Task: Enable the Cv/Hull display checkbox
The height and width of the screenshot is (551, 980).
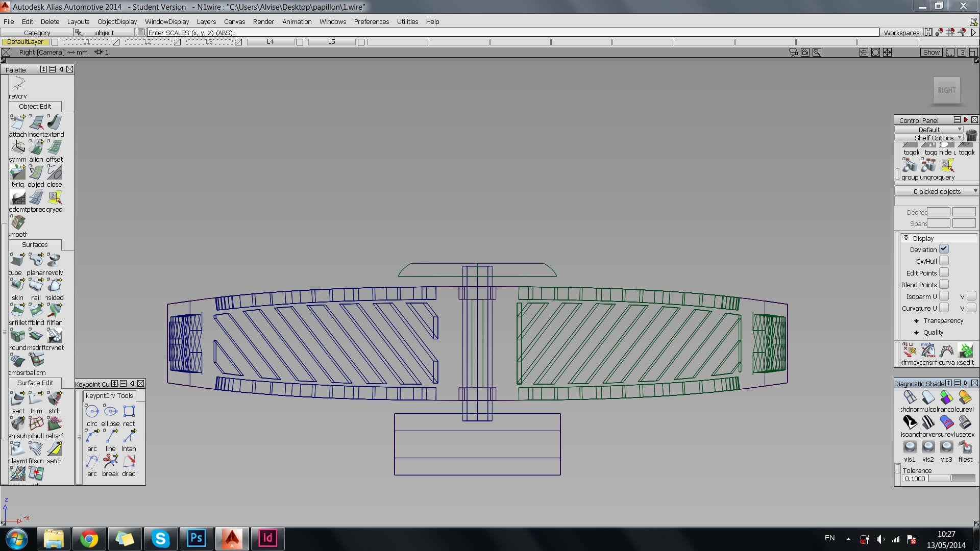Action: (944, 261)
